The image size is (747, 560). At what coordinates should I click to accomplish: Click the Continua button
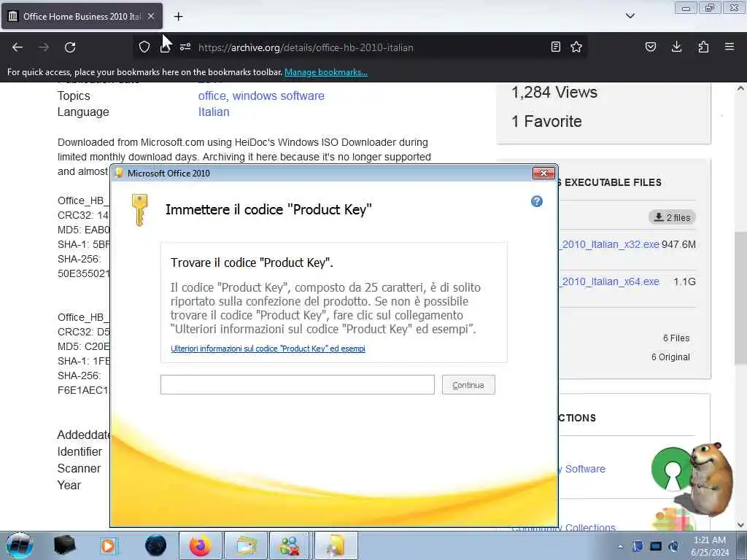click(468, 385)
